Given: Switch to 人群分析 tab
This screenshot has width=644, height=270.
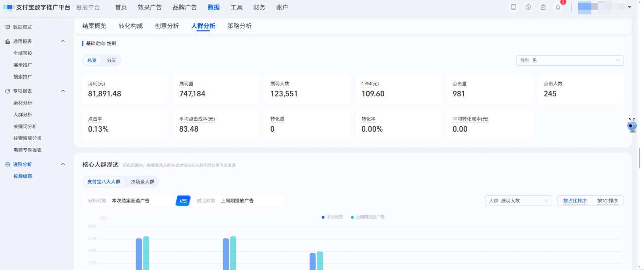Looking at the screenshot, I should pyautogui.click(x=203, y=26).
